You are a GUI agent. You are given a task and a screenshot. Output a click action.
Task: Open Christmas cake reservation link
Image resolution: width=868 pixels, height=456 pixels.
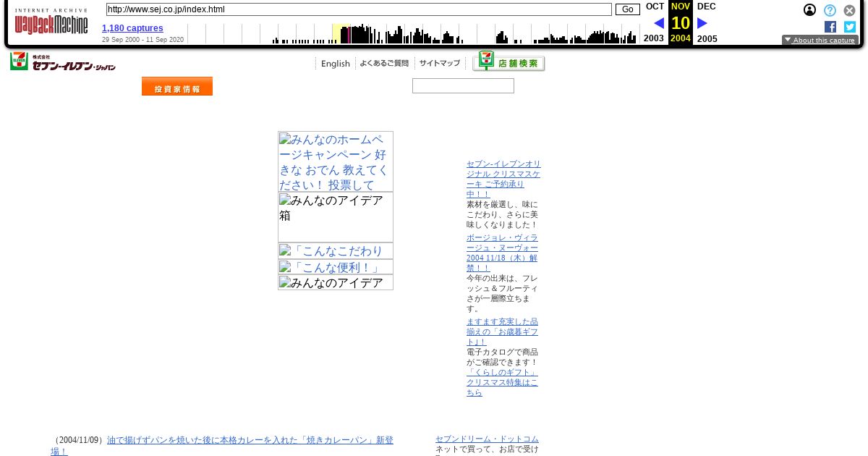(503, 179)
